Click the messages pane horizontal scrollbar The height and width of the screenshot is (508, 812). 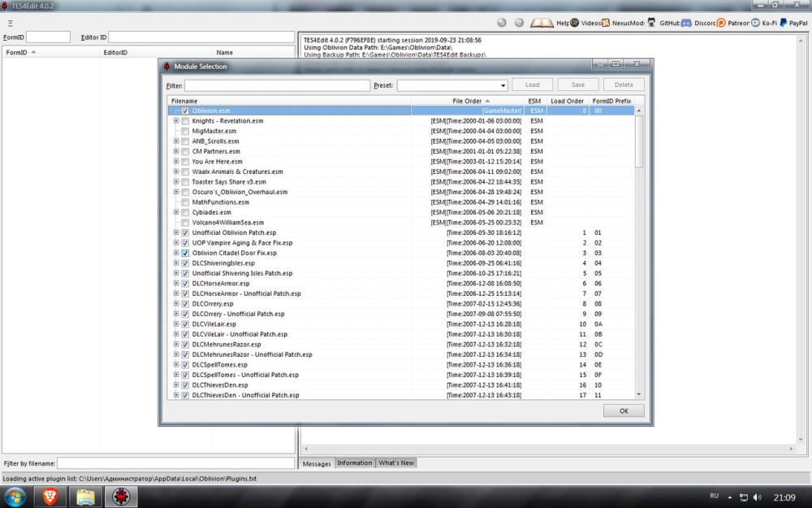pyautogui.click(x=549, y=449)
